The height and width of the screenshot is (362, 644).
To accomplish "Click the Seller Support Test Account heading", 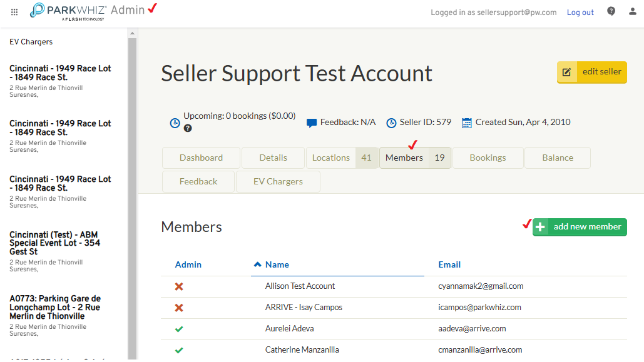I will pyautogui.click(x=297, y=74).
